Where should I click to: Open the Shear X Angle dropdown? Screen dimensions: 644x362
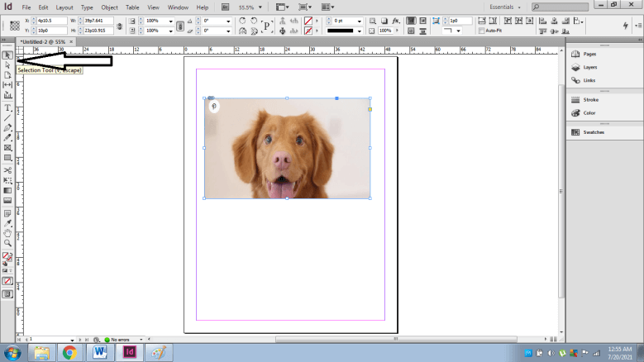click(228, 31)
